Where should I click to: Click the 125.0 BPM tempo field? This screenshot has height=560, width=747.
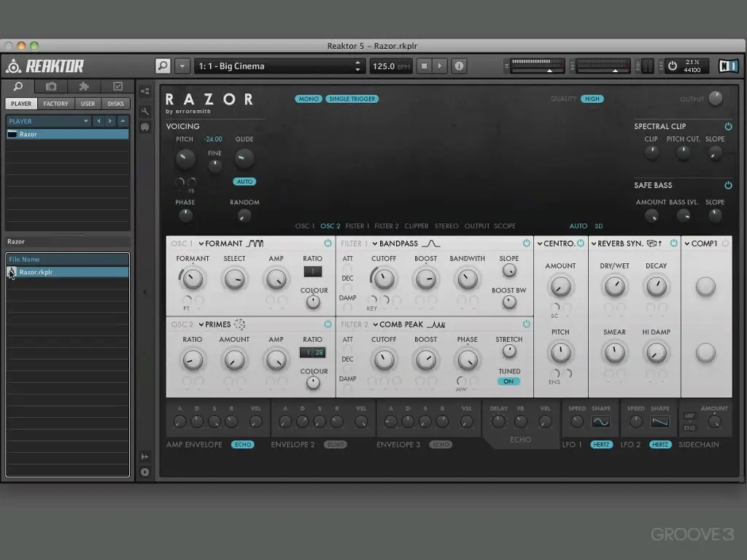pos(391,66)
